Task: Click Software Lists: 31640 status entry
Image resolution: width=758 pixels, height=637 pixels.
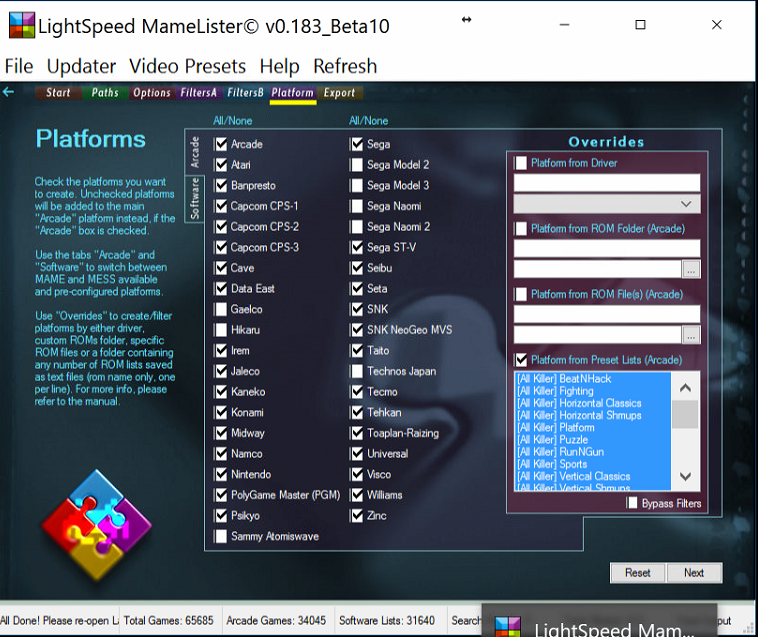Action: point(387,621)
